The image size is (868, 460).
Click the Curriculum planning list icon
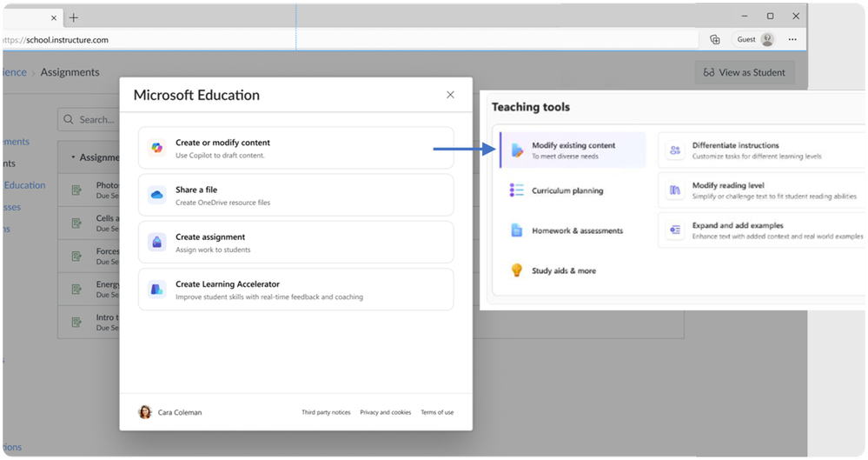point(516,190)
